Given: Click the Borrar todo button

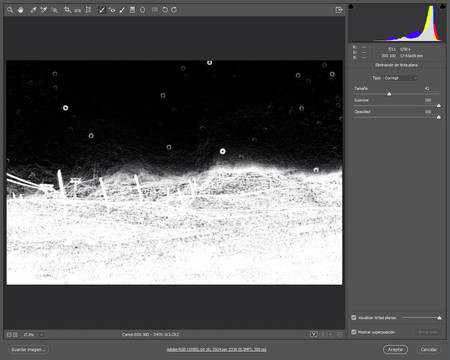Looking at the screenshot, I should pos(428,332).
